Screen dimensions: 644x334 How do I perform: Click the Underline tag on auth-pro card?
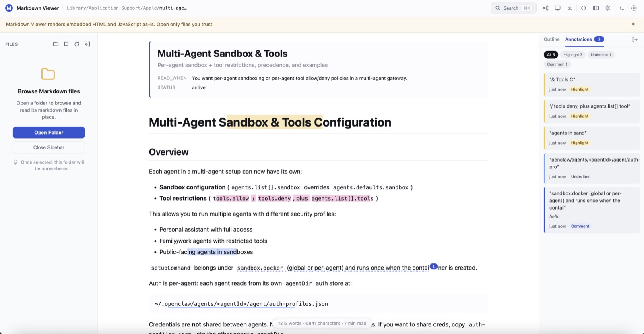pyautogui.click(x=580, y=177)
